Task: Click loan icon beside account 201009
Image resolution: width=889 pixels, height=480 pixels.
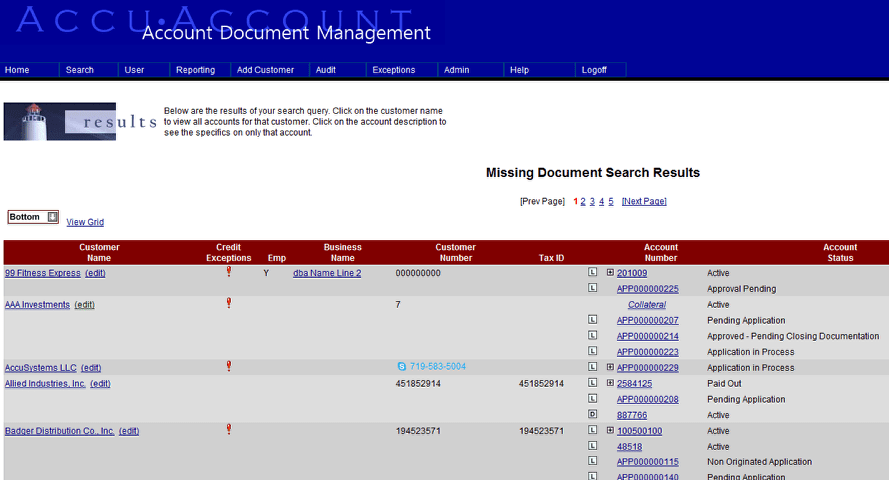Action: click(x=592, y=272)
